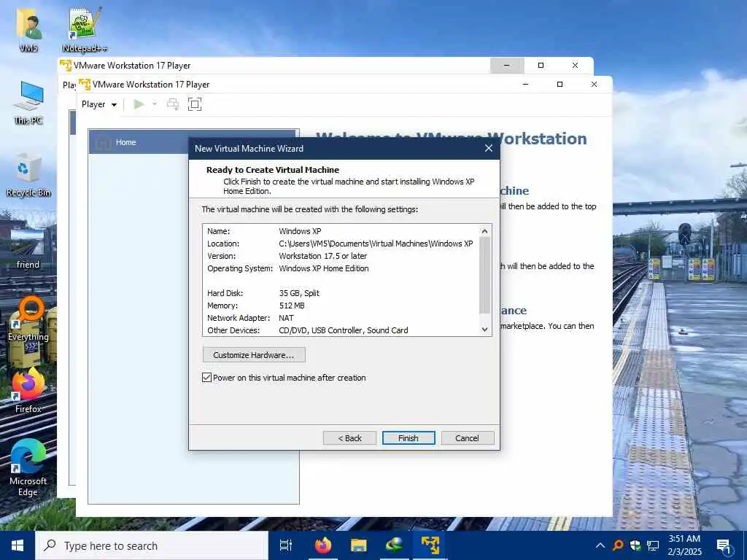This screenshot has height=560, width=747.
Task: Select This PC desktop icon
Action: [x=28, y=102]
